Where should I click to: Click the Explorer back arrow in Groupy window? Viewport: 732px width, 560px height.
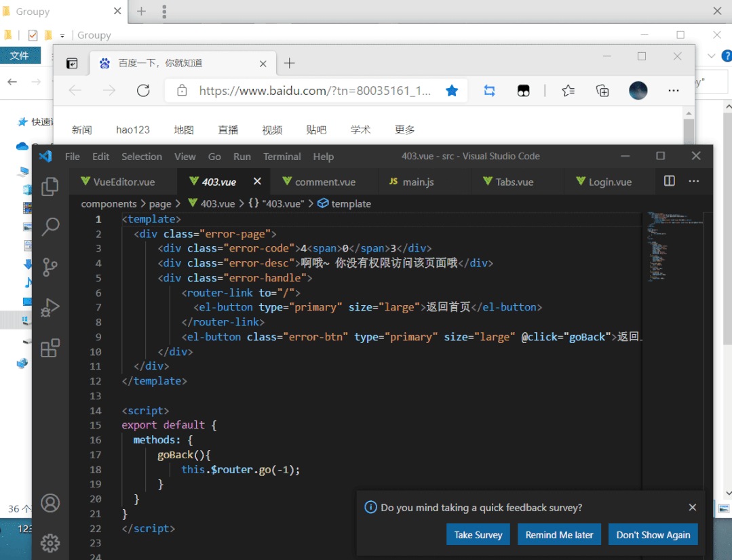click(x=12, y=81)
